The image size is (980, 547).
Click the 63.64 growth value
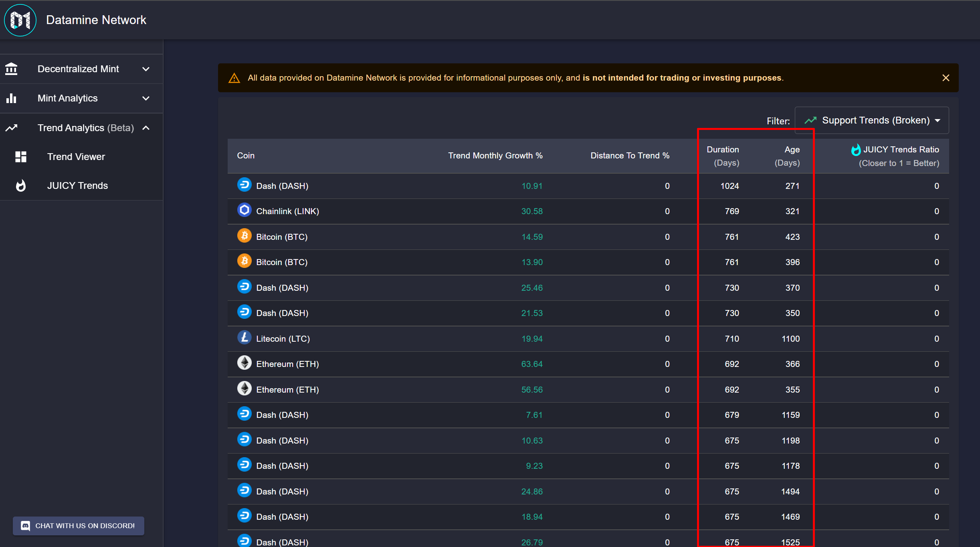point(532,364)
